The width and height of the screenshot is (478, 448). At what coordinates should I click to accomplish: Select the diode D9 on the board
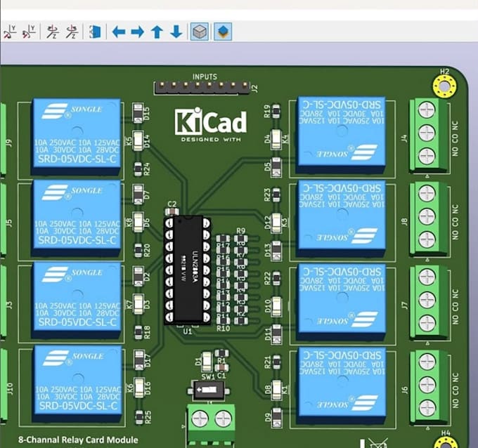(277, 418)
